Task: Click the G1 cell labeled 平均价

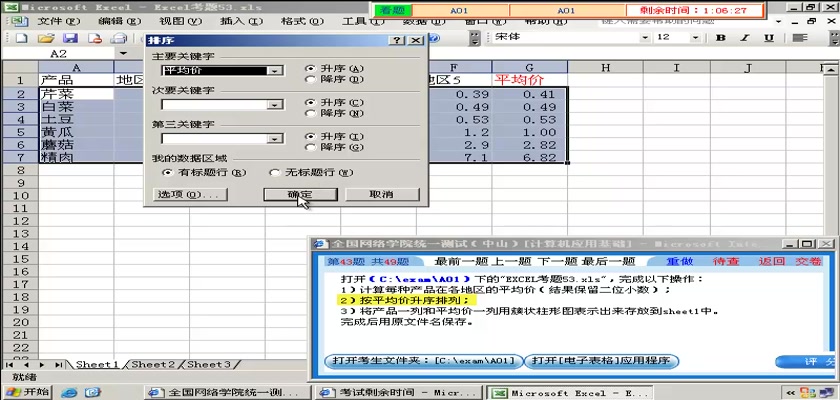Action: point(529,80)
